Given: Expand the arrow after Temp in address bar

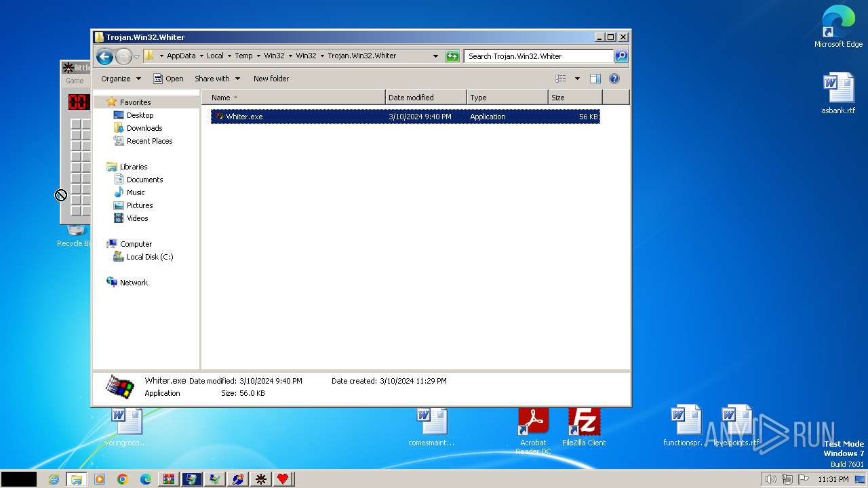Looking at the screenshot, I should [258, 56].
